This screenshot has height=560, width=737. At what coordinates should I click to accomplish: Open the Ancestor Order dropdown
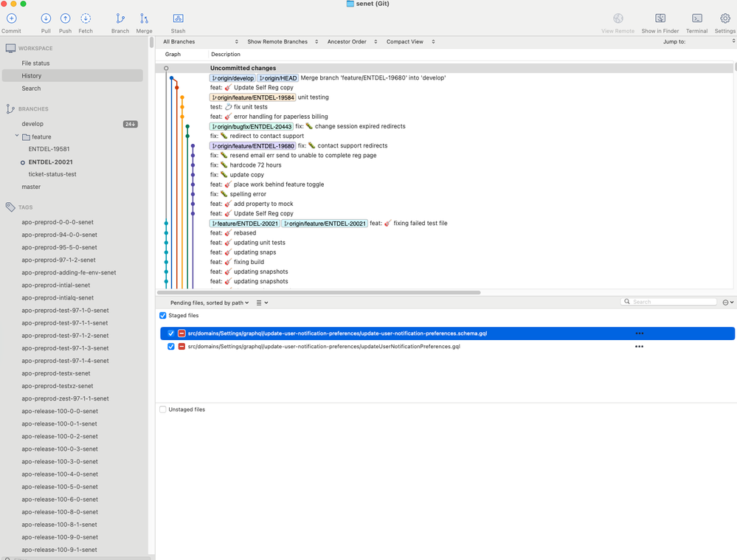pyautogui.click(x=353, y=42)
